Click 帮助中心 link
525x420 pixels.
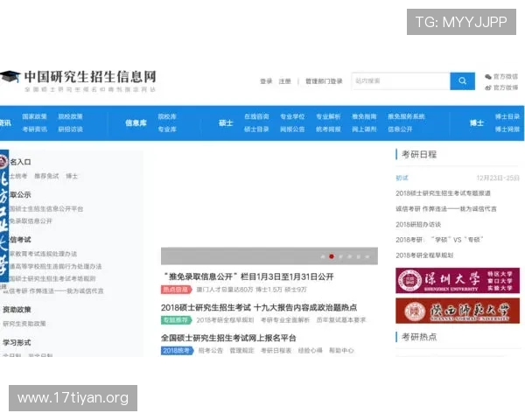(x=341, y=351)
